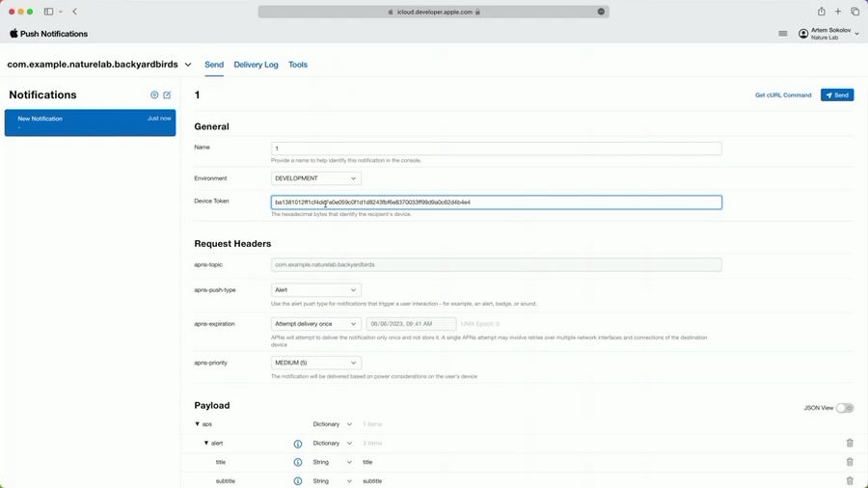This screenshot has height=488, width=868.
Task: Click the Safari address bar
Action: click(433, 12)
